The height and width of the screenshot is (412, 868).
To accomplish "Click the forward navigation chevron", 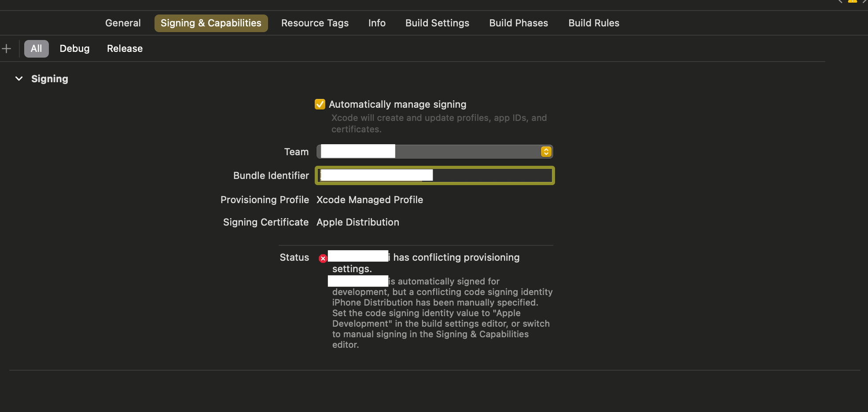I will click(864, 2).
